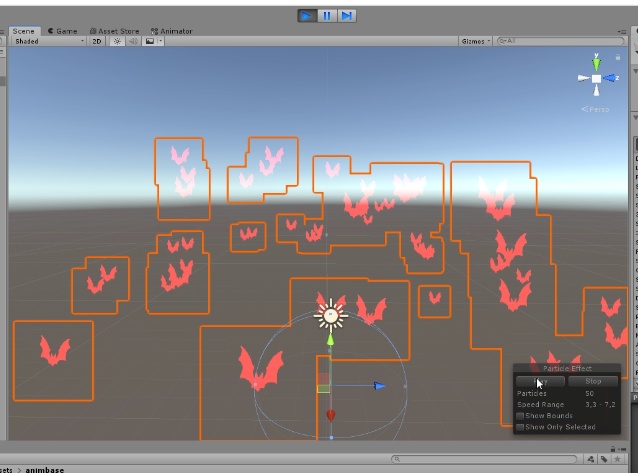Toggle scene lighting sun icon
This screenshot has width=638, height=473.
[x=117, y=41]
